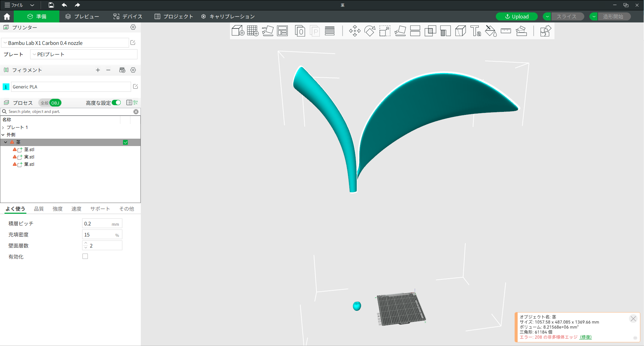Click the Undo arrow
644x346 pixels.
(x=64, y=5)
